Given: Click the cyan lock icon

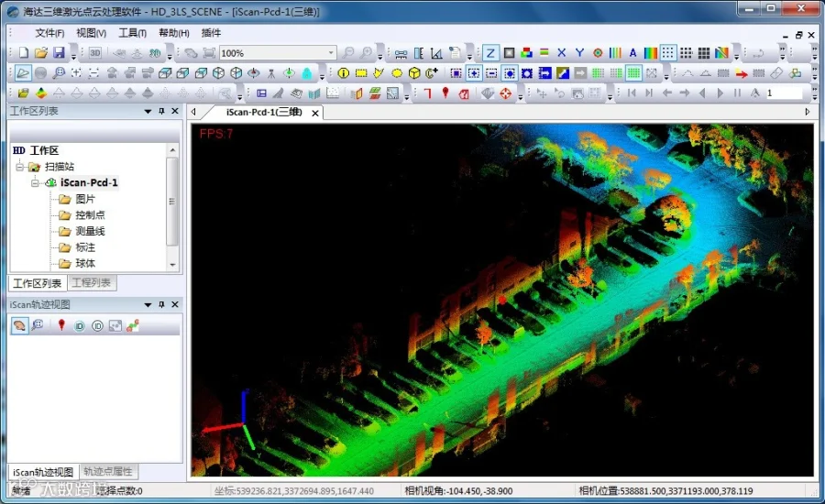Looking at the screenshot, I should point(307,73).
